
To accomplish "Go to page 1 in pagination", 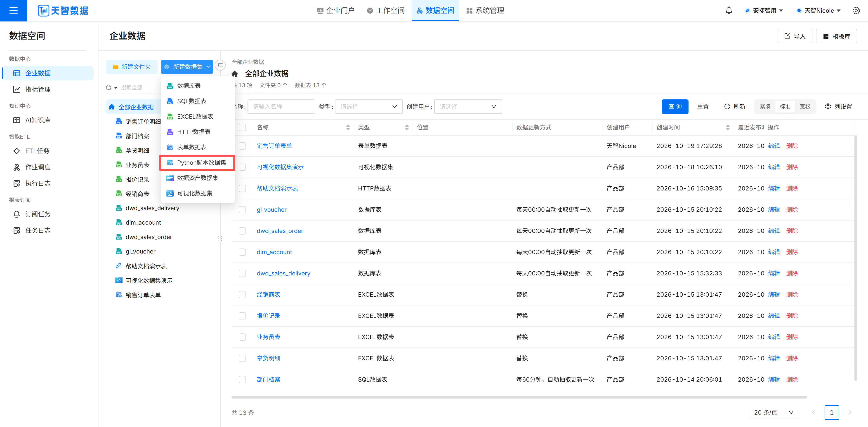I will (832, 413).
